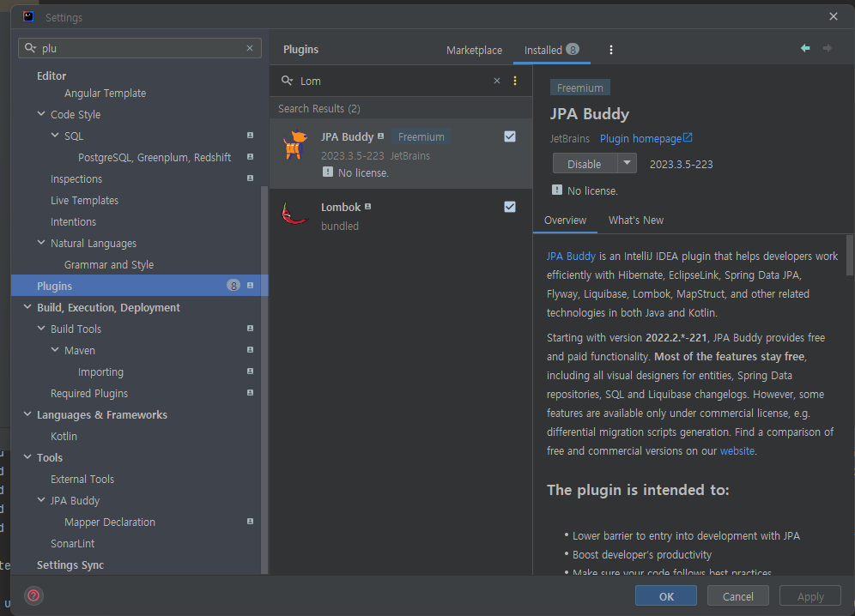Collapse the SQL tree node

pyautogui.click(x=55, y=136)
